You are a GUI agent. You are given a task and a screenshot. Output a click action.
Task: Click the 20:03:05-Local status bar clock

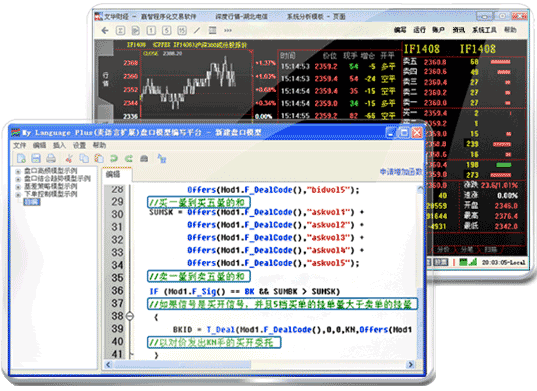pyautogui.click(x=503, y=262)
